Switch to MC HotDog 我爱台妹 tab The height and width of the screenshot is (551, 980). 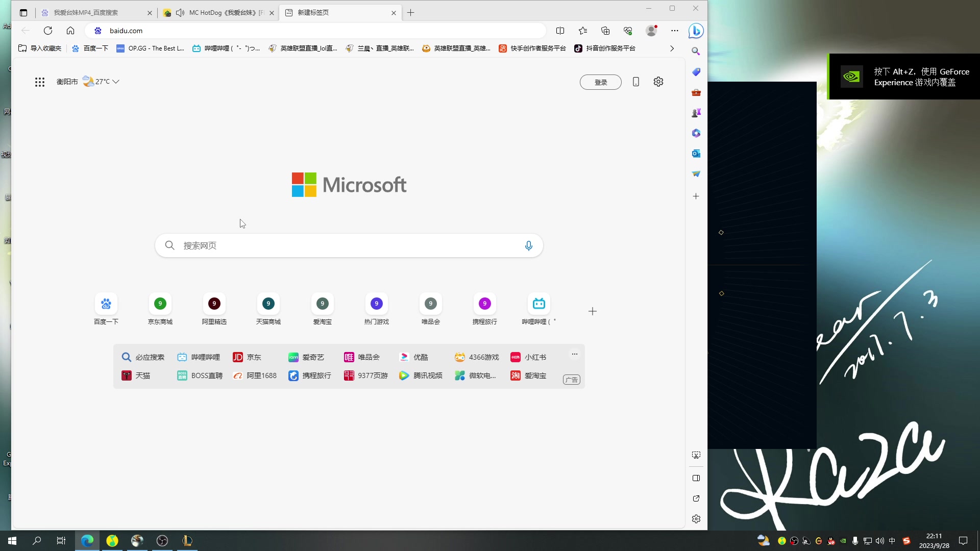(x=219, y=13)
